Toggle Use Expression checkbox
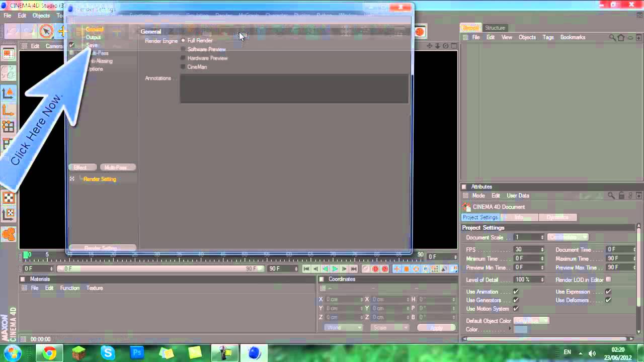 (608, 292)
